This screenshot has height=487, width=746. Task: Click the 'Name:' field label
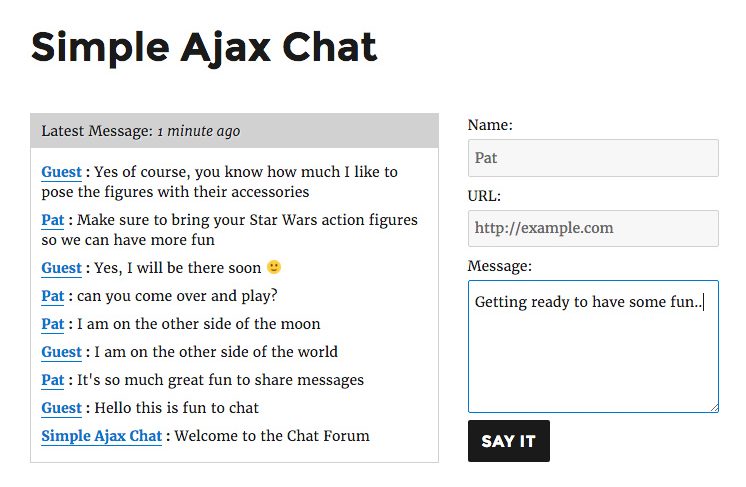click(x=490, y=125)
